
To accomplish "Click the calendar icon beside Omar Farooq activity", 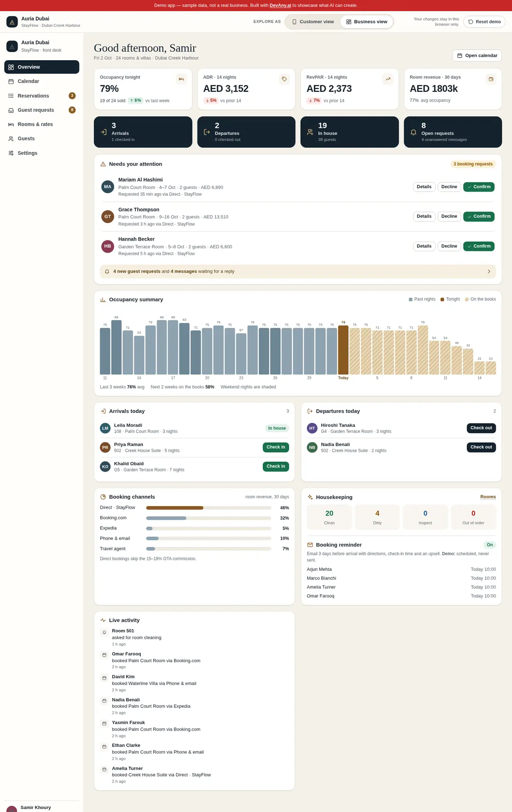I will coord(104,655).
